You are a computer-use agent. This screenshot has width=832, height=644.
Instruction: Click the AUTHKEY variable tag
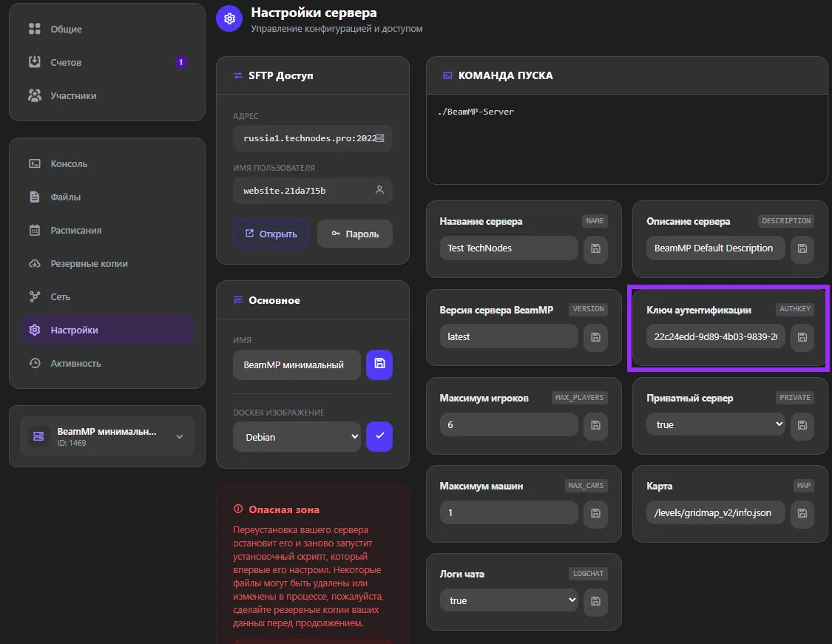click(x=795, y=309)
